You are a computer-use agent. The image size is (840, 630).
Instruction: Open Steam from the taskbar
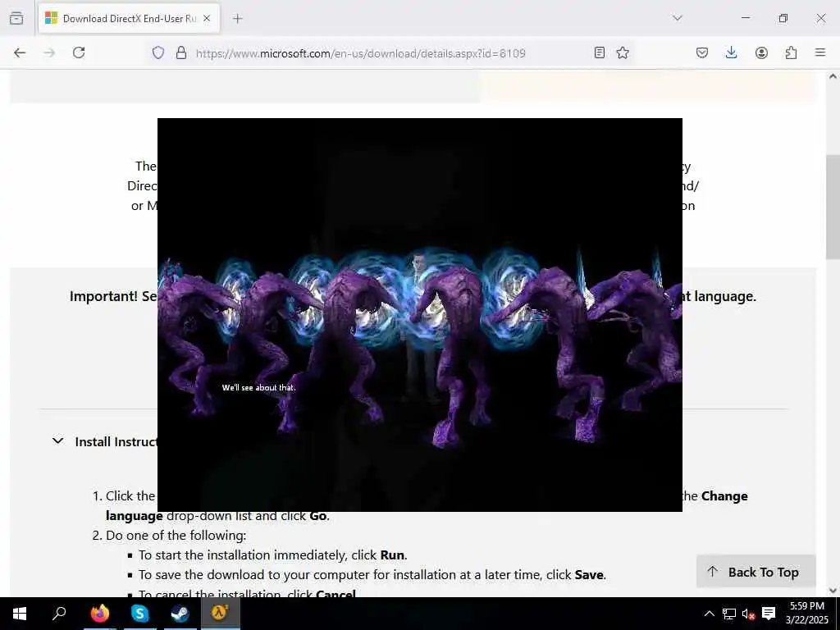click(180, 614)
